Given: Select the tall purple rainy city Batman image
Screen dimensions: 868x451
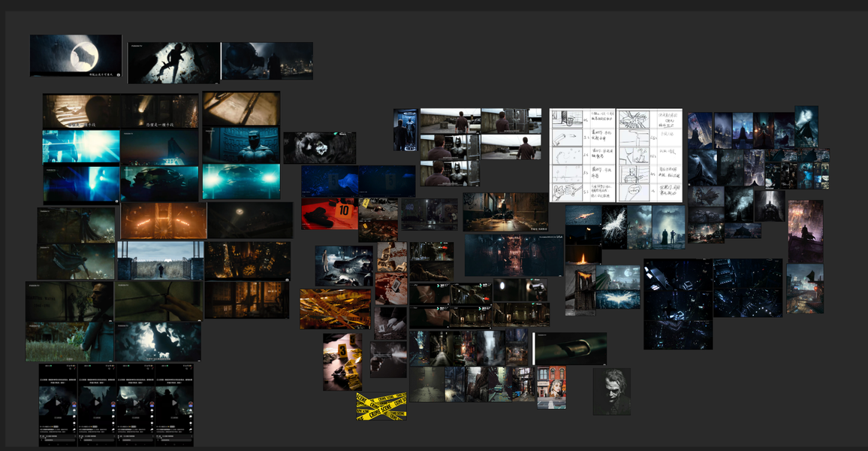Looking at the screenshot, I should 806,232.
